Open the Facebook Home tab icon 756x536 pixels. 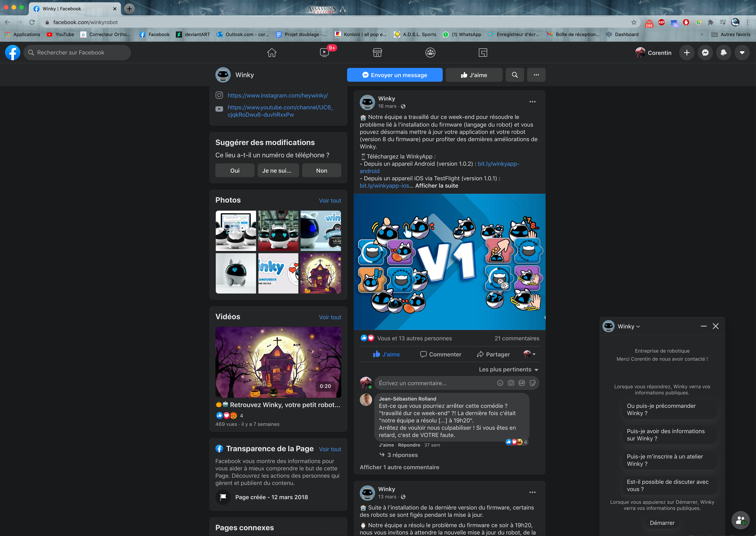(272, 53)
